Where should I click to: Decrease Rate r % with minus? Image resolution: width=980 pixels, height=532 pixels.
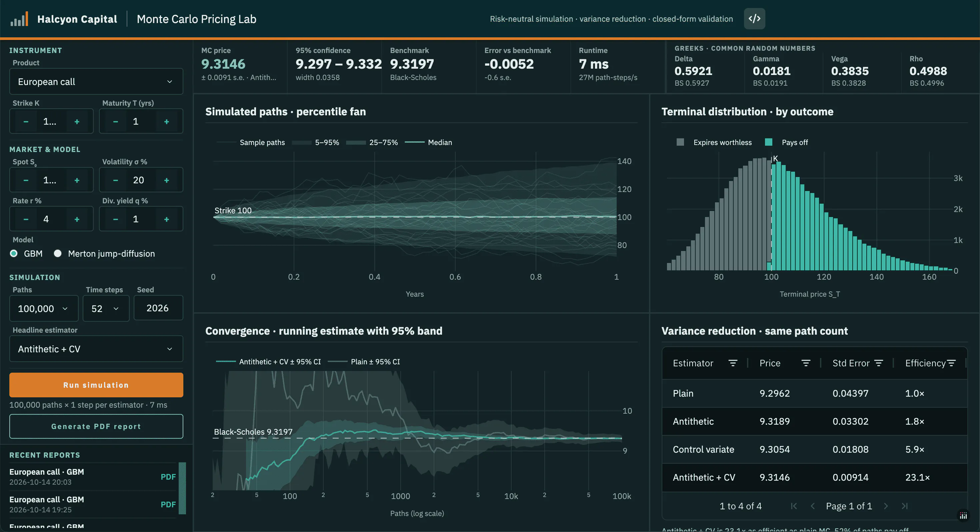pos(26,219)
